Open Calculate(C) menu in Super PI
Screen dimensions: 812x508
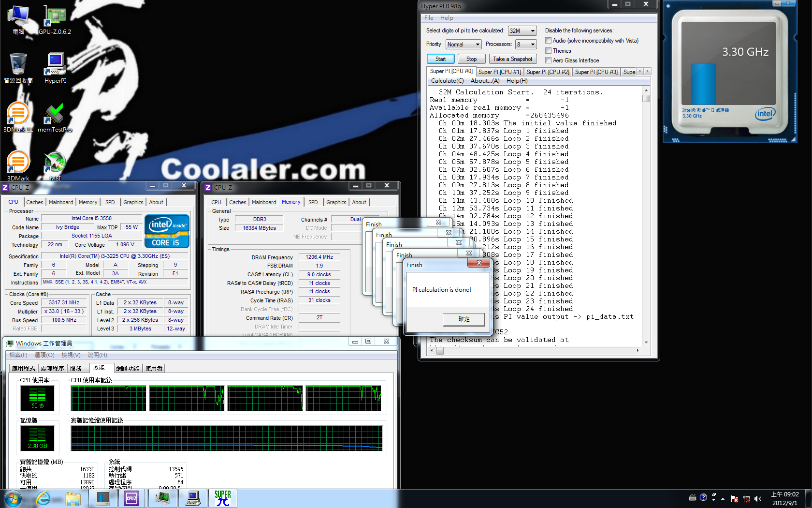tap(447, 81)
